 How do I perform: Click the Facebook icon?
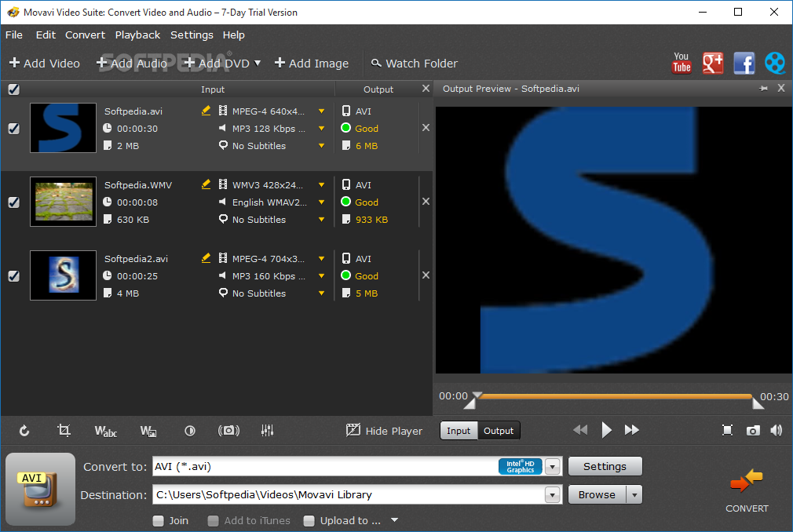click(x=744, y=63)
